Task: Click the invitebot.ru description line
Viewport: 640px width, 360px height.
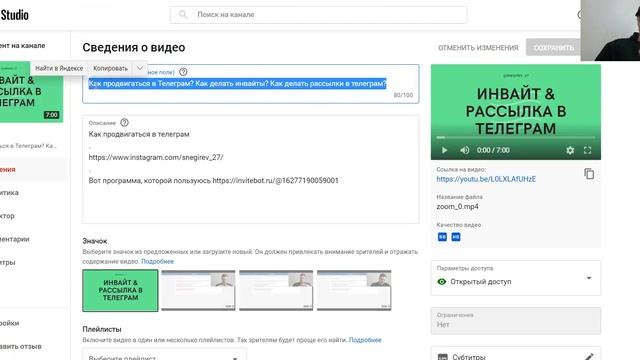Action: (213, 180)
